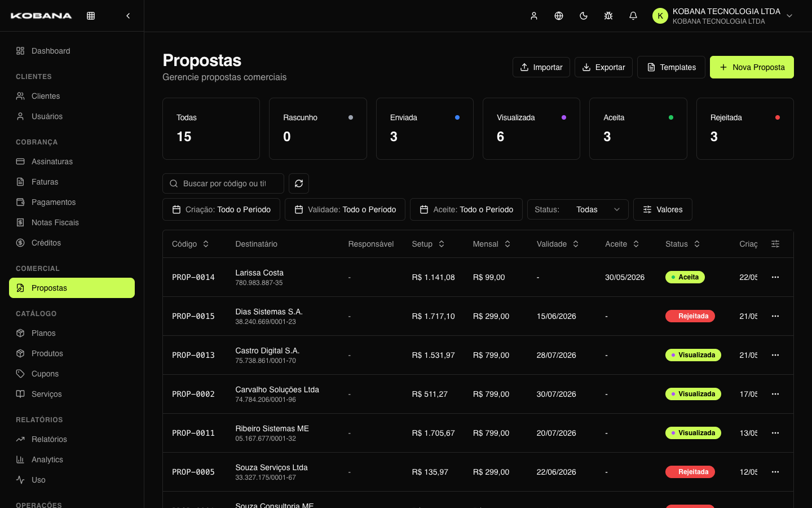812x508 pixels.
Task: Filter by the Aceita card
Action: tap(638, 129)
